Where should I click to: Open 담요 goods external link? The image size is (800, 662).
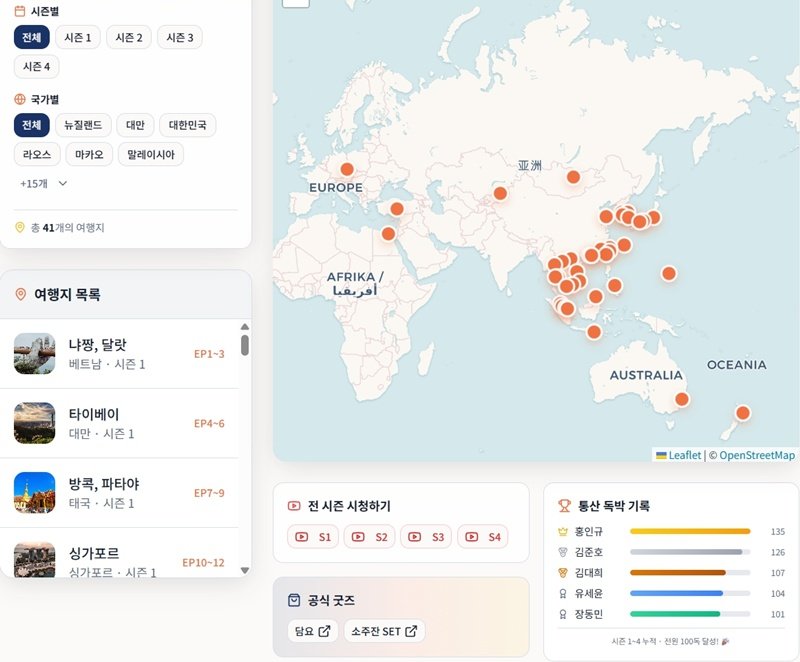tap(312, 631)
